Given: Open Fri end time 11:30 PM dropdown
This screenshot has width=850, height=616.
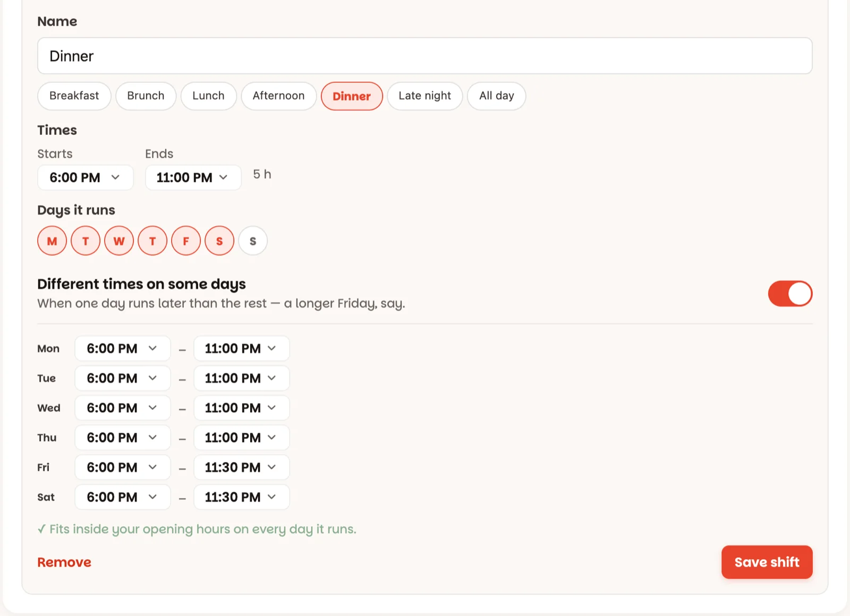Looking at the screenshot, I should pos(242,468).
